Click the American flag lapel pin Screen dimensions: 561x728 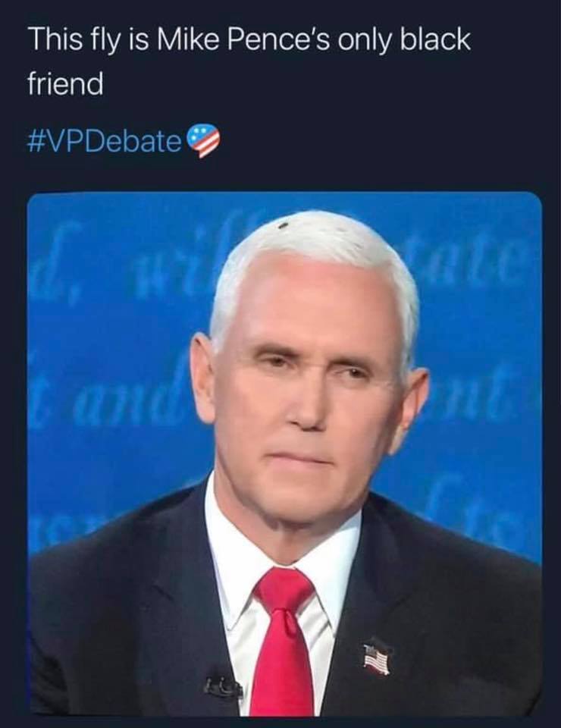(x=378, y=658)
